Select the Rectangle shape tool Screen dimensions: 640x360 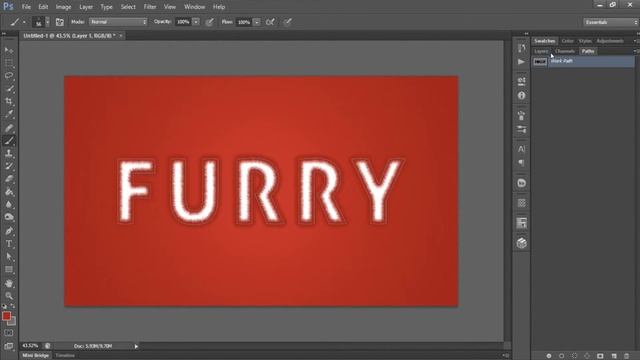click(9, 269)
